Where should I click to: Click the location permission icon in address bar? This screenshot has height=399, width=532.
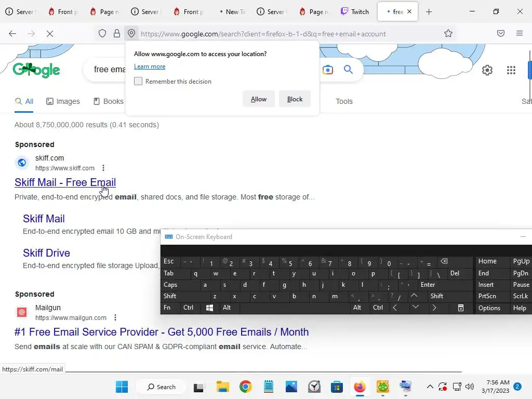(131, 34)
